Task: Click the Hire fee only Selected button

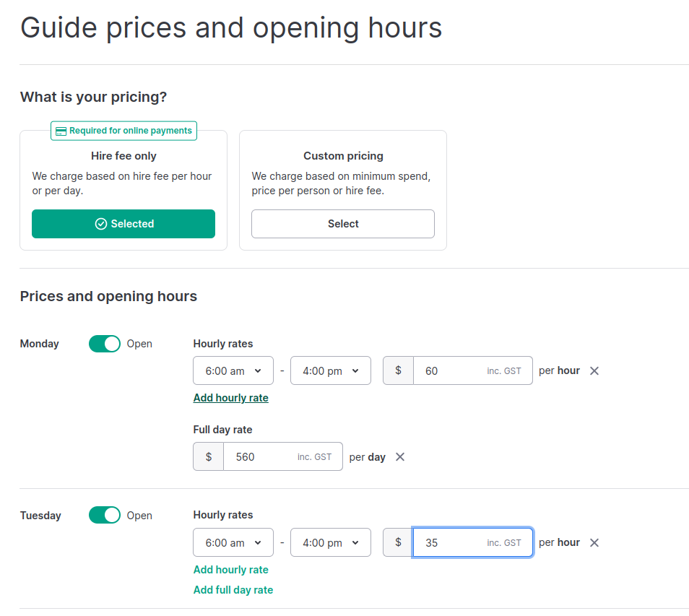Action: [123, 224]
